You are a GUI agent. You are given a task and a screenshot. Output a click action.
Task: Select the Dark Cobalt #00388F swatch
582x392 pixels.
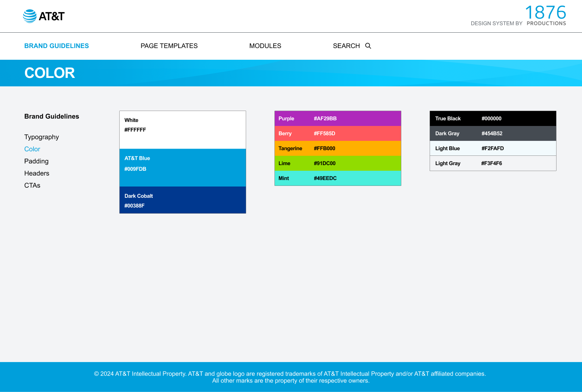(x=183, y=200)
